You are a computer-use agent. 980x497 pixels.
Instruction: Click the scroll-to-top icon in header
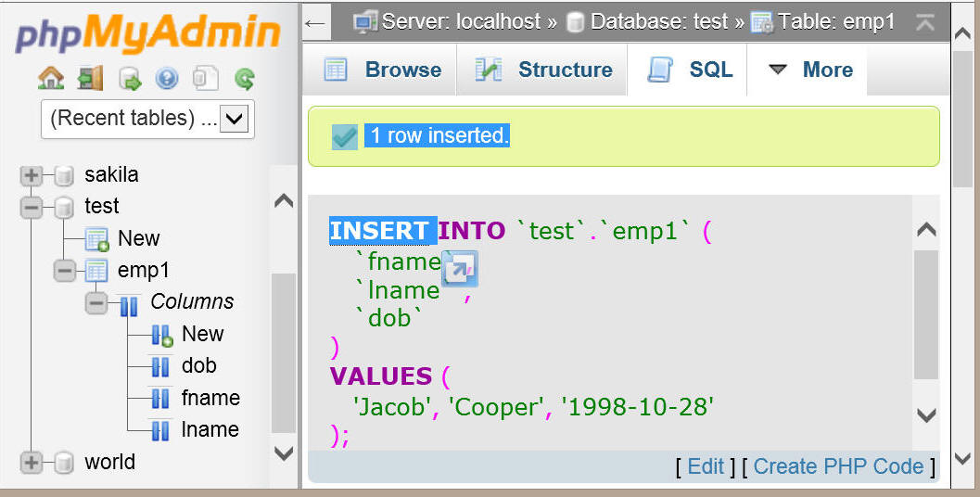pos(925,22)
